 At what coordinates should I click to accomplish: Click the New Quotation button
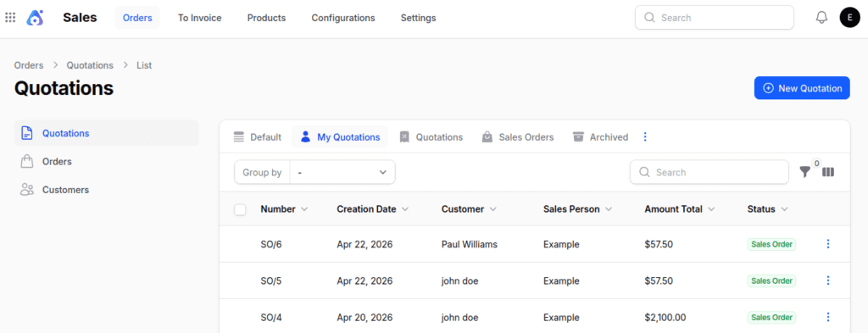[x=802, y=88]
